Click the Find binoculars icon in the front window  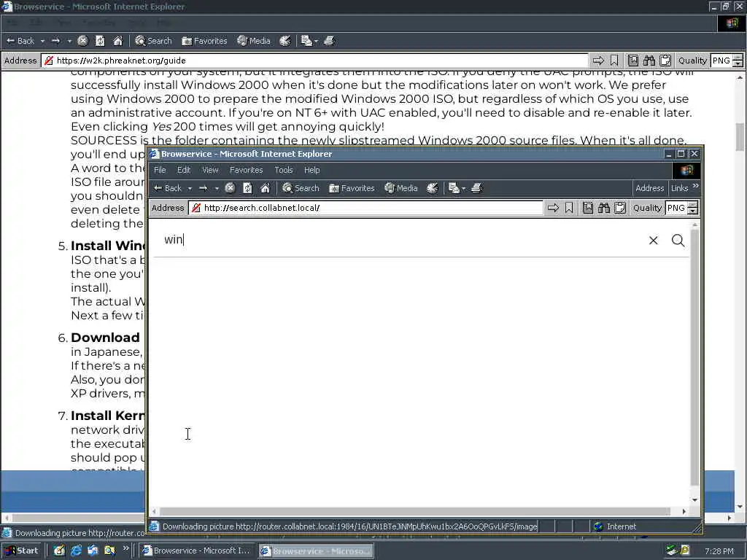(604, 208)
